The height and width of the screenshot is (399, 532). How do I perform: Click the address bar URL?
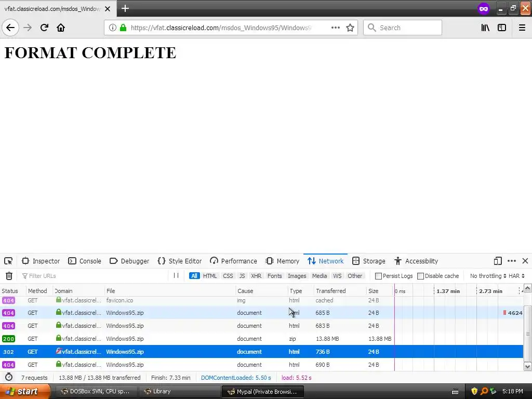coord(221,28)
